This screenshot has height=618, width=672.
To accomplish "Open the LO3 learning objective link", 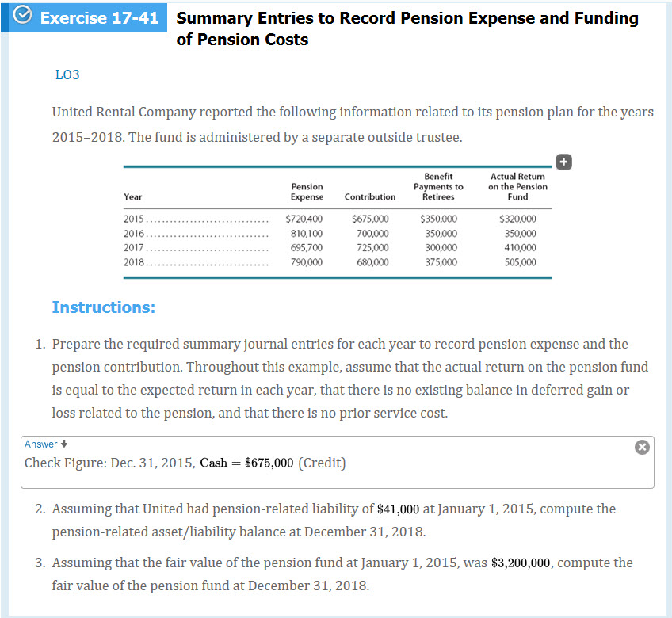I will click(67, 74).
